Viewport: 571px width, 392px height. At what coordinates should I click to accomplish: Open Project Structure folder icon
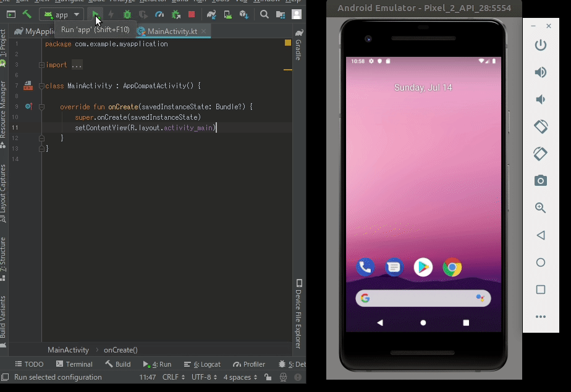click(x=281, y=15)
